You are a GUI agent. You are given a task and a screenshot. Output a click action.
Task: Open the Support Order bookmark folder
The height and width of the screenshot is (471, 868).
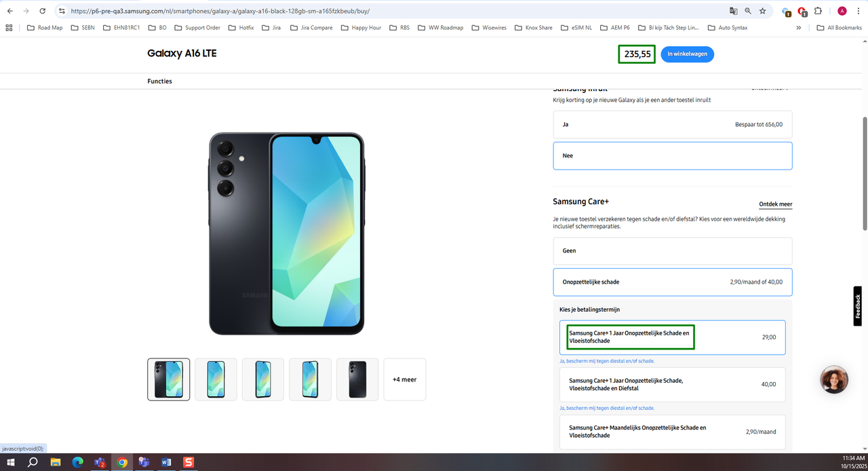197,28
